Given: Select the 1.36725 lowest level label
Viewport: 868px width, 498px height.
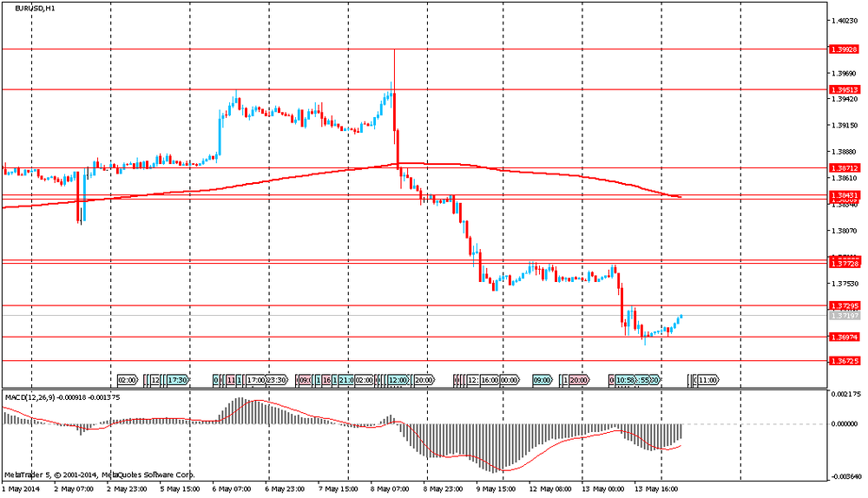Looking at the screenshot, I should point(844,360).
